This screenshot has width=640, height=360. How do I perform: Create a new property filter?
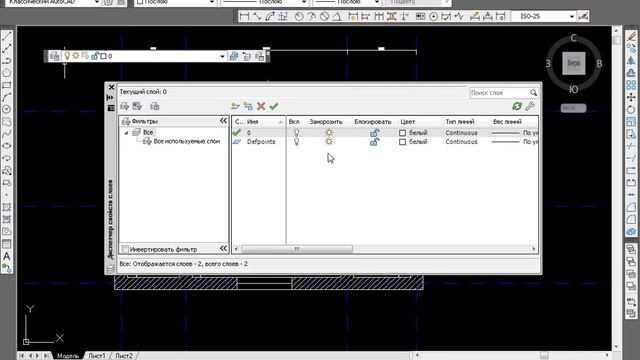[124, 107]
